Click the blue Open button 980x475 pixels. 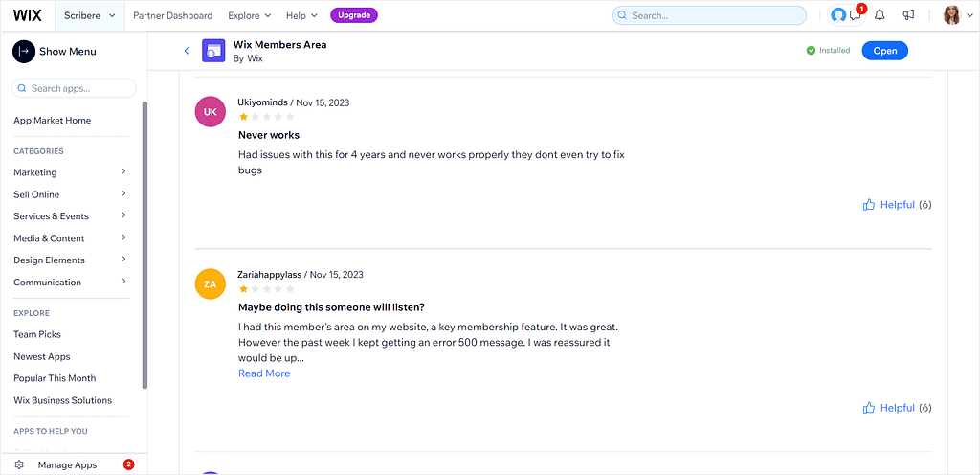(885, 51)
